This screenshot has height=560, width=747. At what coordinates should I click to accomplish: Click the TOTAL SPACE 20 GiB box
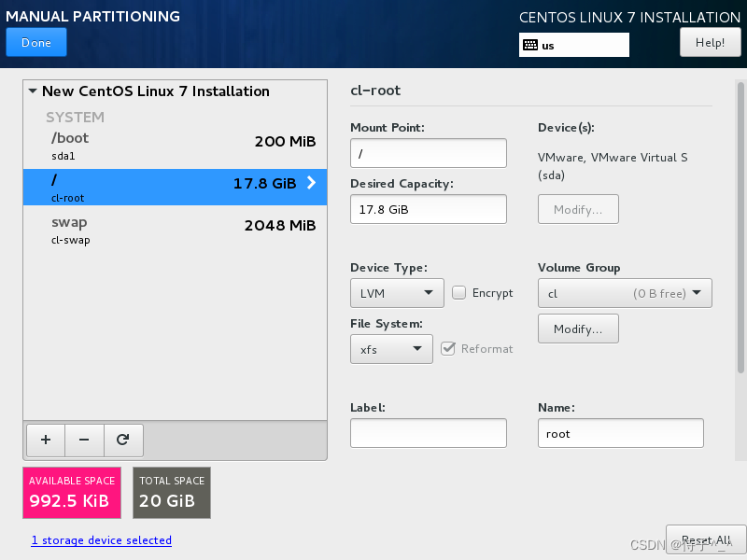(172, 493)
